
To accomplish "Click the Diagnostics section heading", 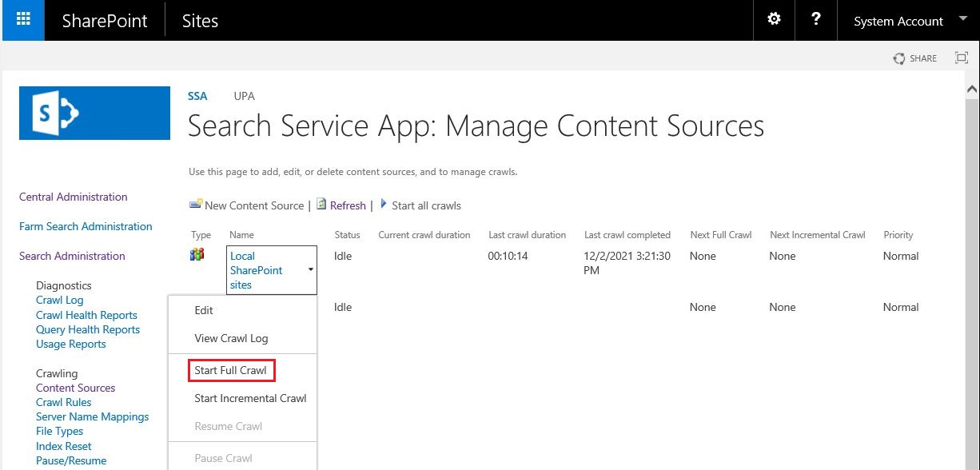I will (64, 285).
